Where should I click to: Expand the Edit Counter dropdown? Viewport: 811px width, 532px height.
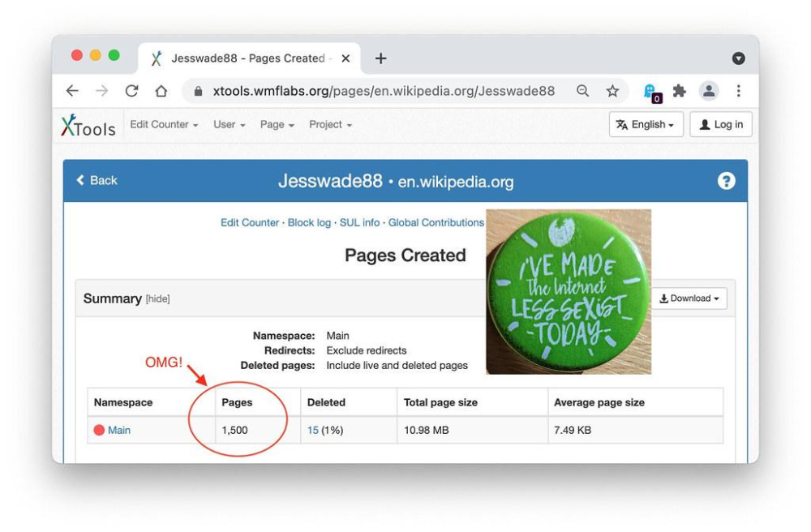pyautogui.click(x=164, y=125)
